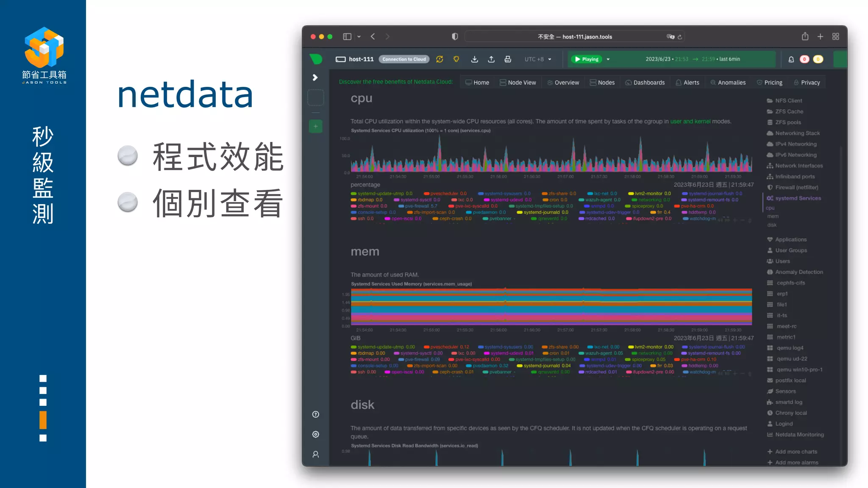The width and height of the screenshot is (868, 488).
Task: Reload the page using the address bar icon
Action: (680, 37)
